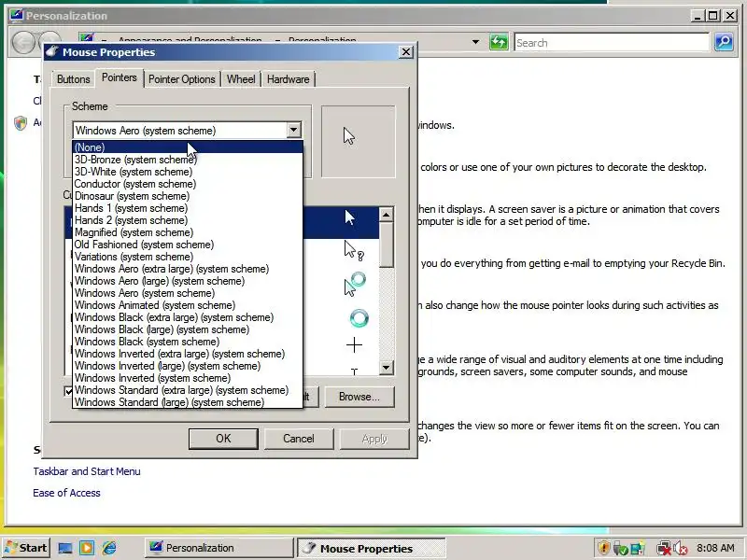Click the security shield icon in sidebar
Screen dimensions: 747x560
(x=21, y=123)
